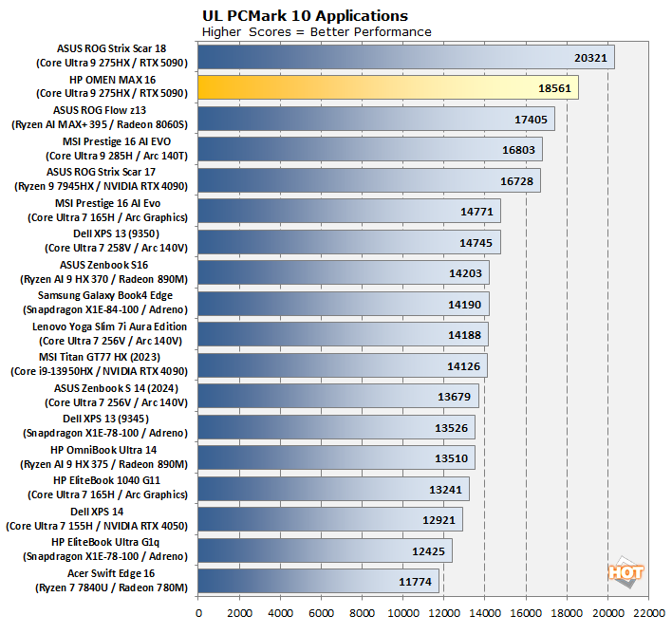This screenshot has width=672, height=634.
Task: Click the 0 axis tick label
Action: coord(198,613)
